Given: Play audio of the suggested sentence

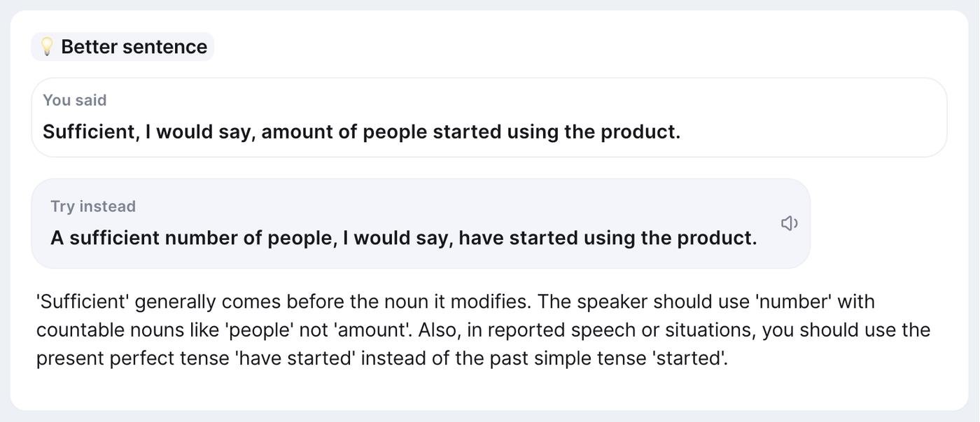Looking at the screenshot, I should tap(789, 223).
